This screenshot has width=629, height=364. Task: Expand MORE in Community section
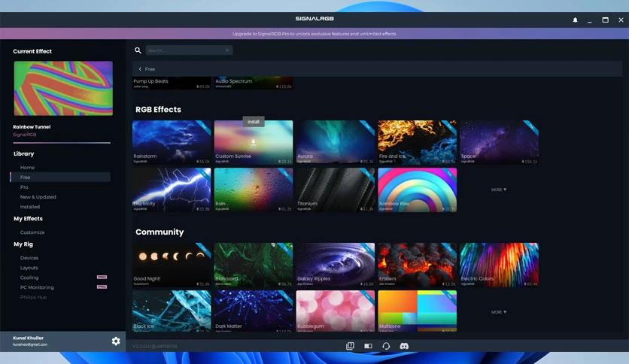coord(499,312)
